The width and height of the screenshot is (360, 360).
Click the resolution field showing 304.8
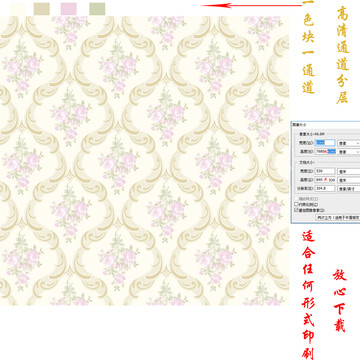[325, 189]
